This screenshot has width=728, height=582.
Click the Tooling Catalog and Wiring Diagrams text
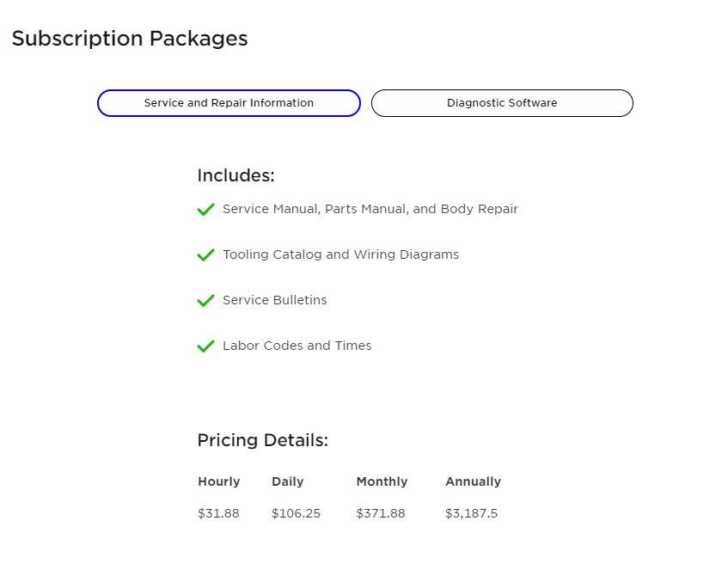[340, 254]
